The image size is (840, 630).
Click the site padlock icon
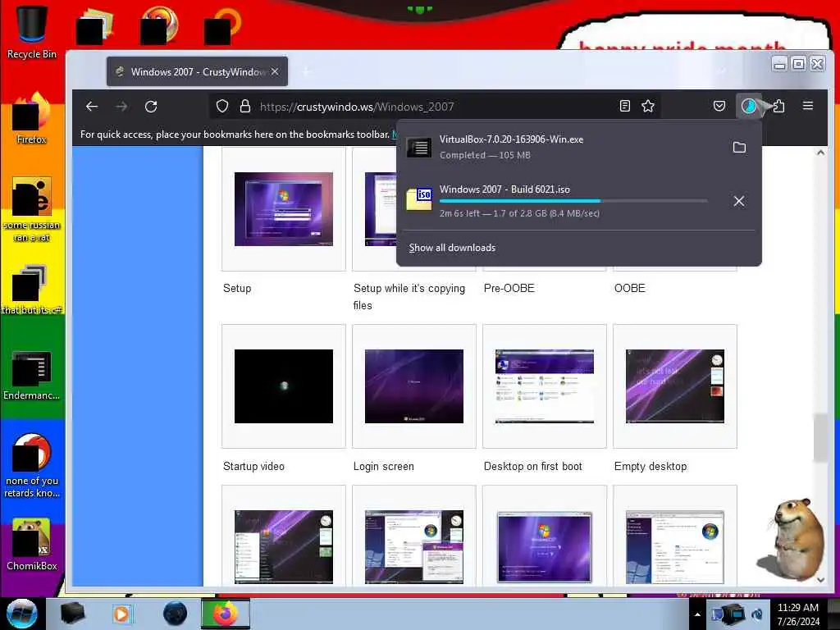245,106
